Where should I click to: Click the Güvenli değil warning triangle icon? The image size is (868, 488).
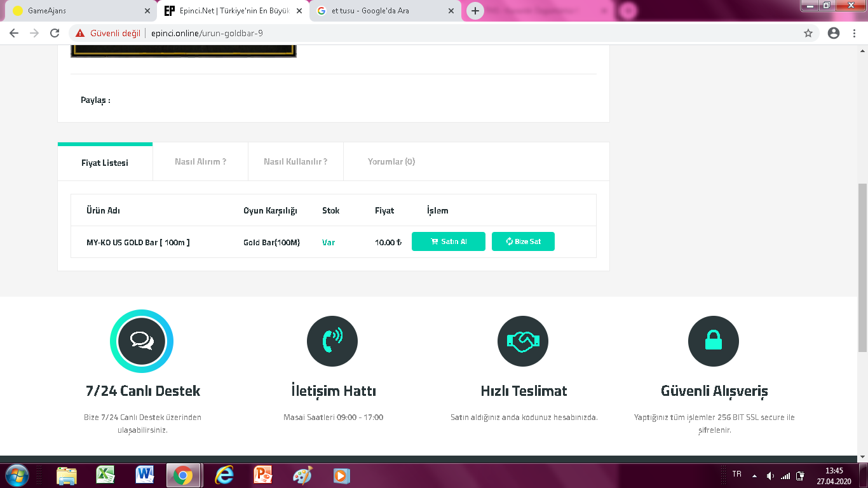[x=80, y=33]
